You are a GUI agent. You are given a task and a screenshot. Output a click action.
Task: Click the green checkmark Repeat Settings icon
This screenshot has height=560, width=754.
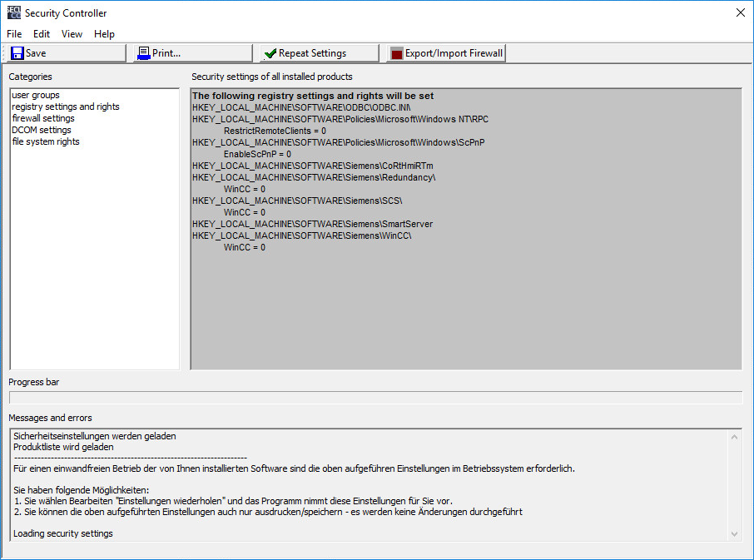point(270,53)
